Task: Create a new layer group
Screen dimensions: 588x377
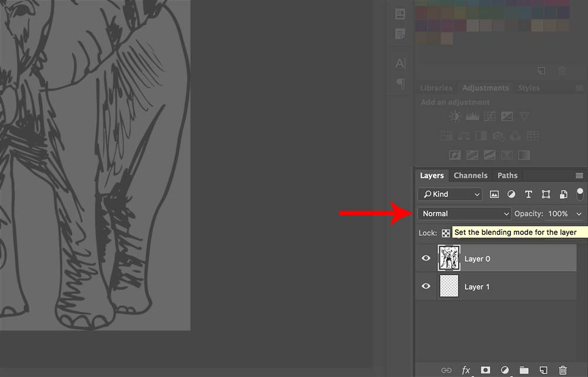Action: click(524, 370)
